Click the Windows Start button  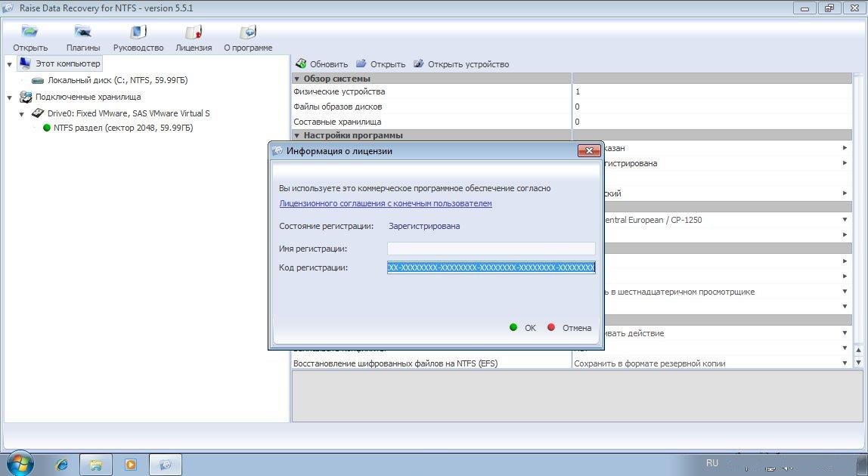click(20, 463)
